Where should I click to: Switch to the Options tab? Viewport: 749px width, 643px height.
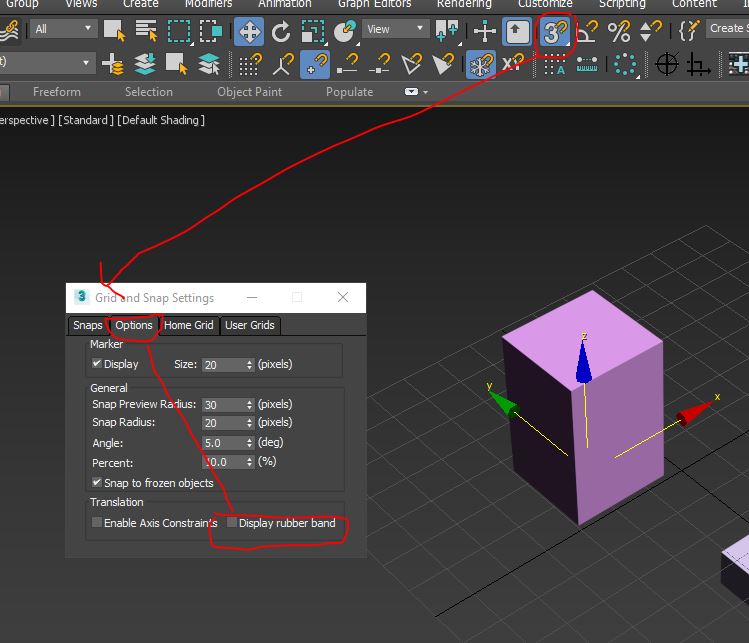pyautogui.click(x=134, y=325)
